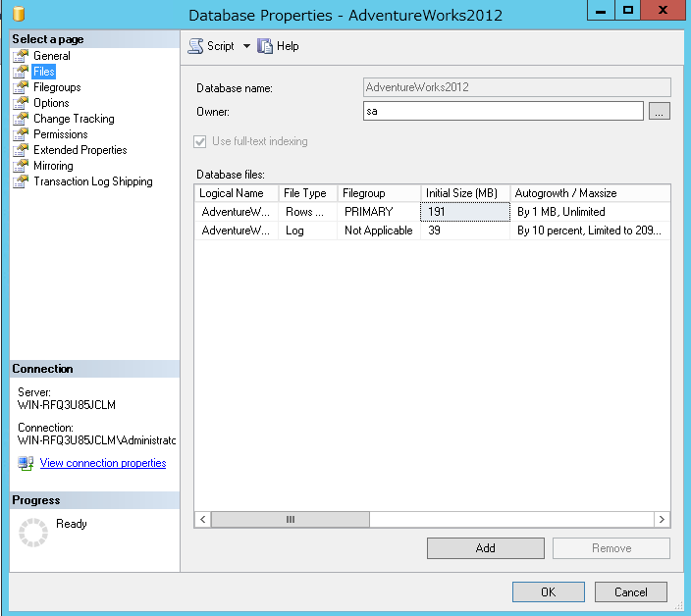Click the Mirroring page icon
The height and width of the screenshot is (616, 691).
pos(21,166)
